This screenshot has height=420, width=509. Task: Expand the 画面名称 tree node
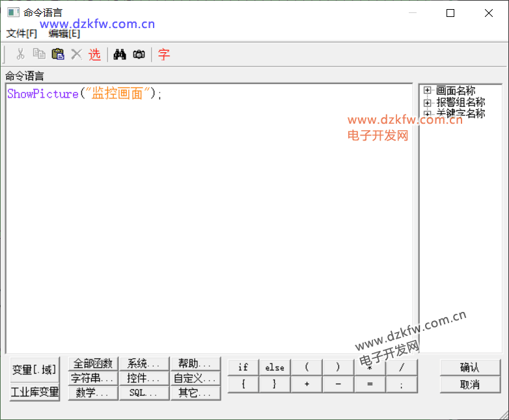[x=428, y=91]
